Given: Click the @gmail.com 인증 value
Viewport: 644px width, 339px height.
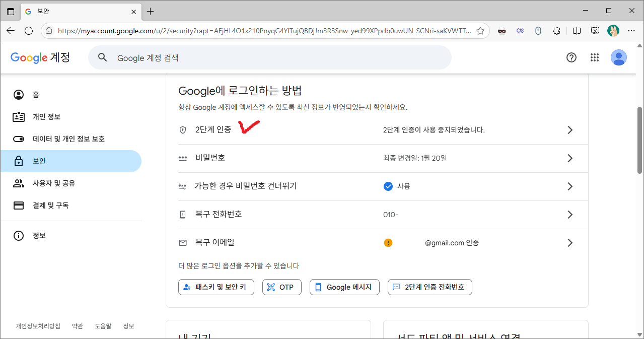Looking at the screenshot, I should coord(452,243).
